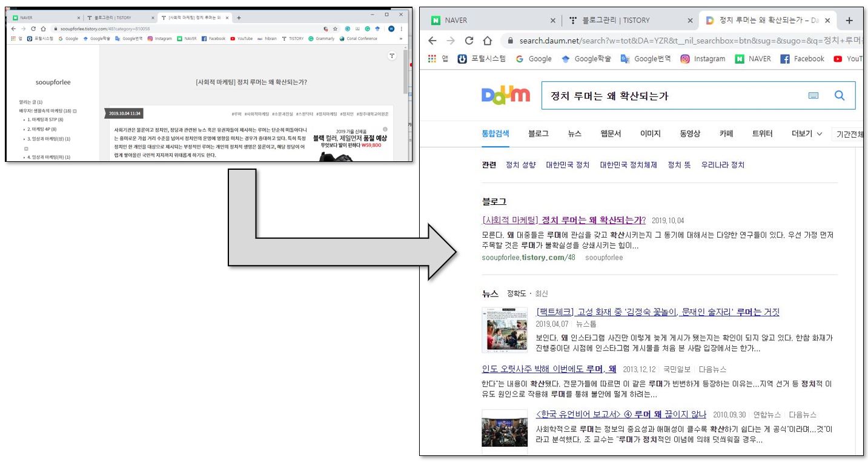Open the on-screen keyboard icon in Daum search box

pos(813,95)
